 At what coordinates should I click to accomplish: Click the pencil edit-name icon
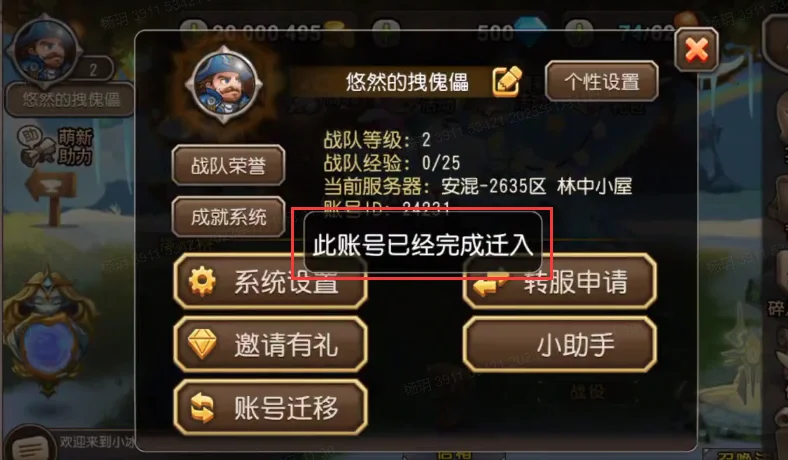507,81
